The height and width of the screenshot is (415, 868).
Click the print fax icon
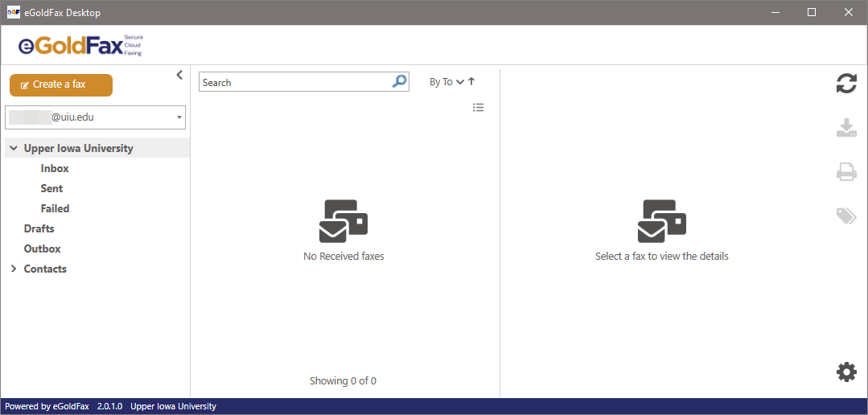(x=846, y=171)
